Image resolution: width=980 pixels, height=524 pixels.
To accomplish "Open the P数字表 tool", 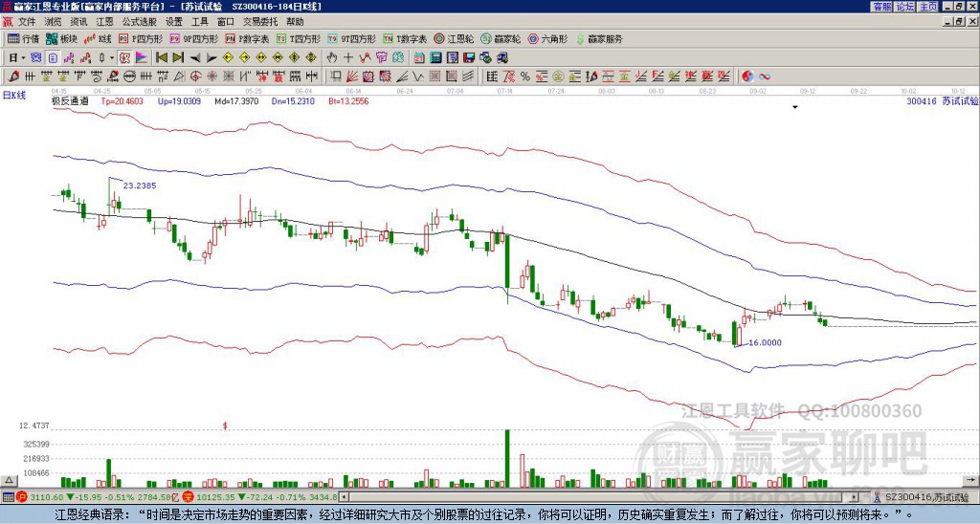I will pos(246,38).
